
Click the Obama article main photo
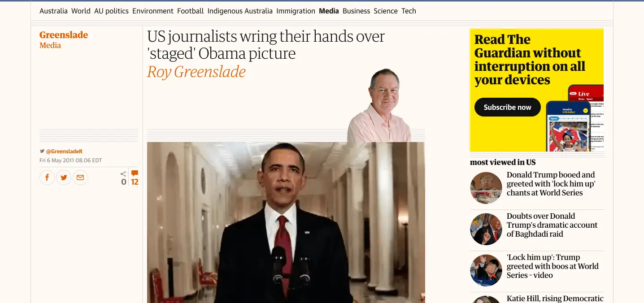[x=286, y=222]
